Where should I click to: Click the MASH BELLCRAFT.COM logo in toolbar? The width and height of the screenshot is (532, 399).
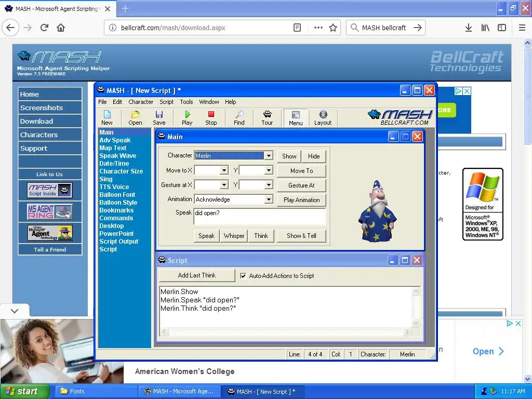point(401,117)
